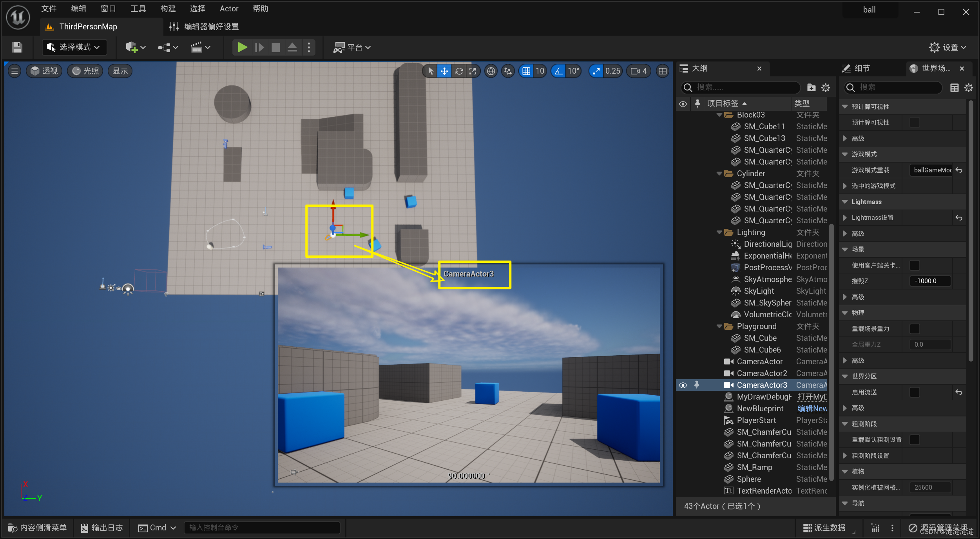The image size is (980, 539).
Task: Open the add content cube dropdown
Action: tap(135, 47)
